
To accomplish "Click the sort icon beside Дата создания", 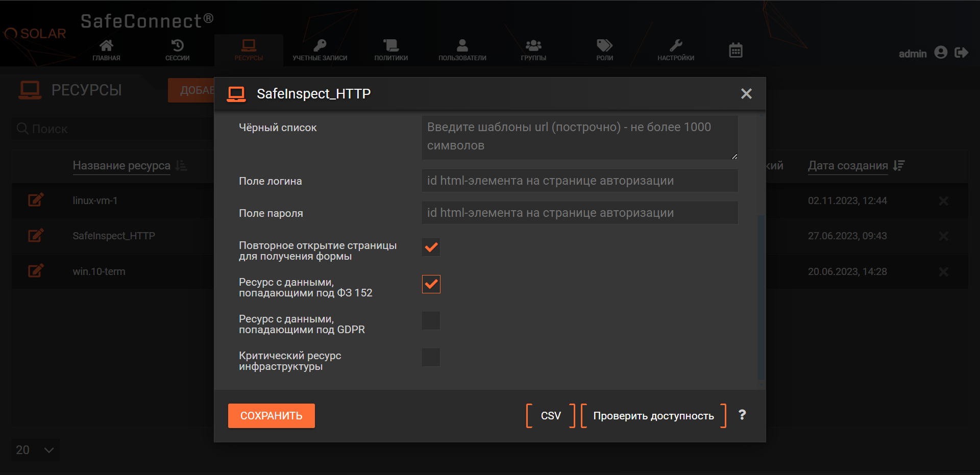I will click(x=899, y=165).
